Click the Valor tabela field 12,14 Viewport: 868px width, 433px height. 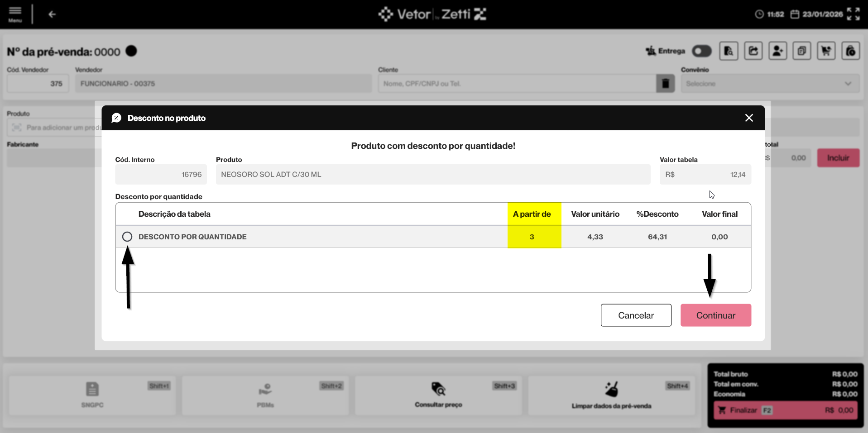click(705, 174)
